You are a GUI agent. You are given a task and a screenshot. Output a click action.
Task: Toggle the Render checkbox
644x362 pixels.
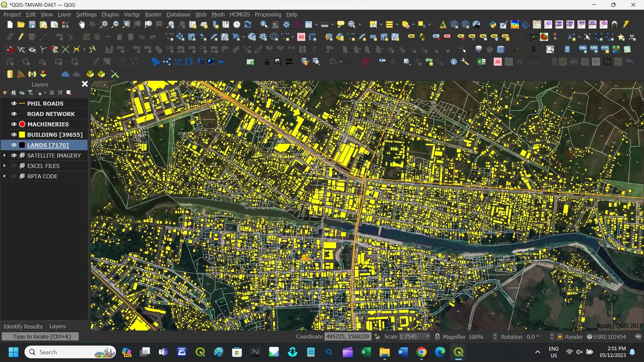pos(560,337)
